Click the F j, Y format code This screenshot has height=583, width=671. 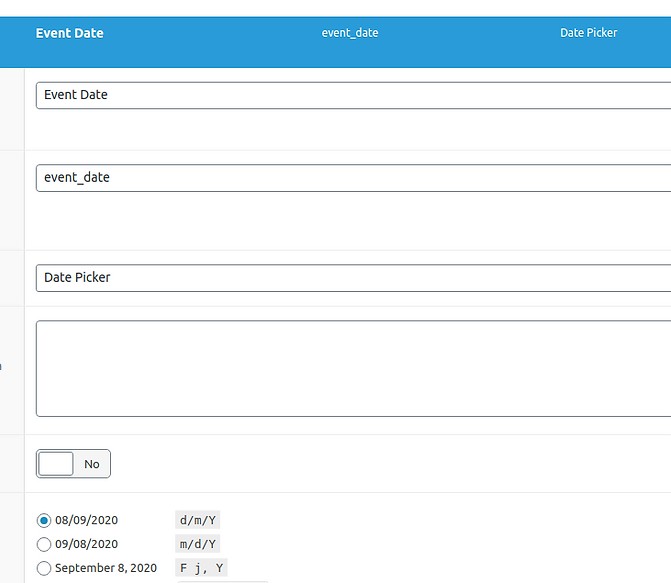(x=202, y=568)
